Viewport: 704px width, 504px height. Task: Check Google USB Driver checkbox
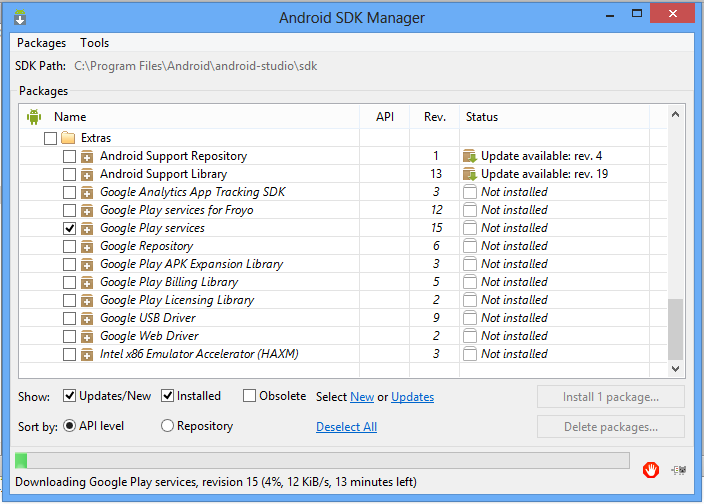click(x=69, y=318)
